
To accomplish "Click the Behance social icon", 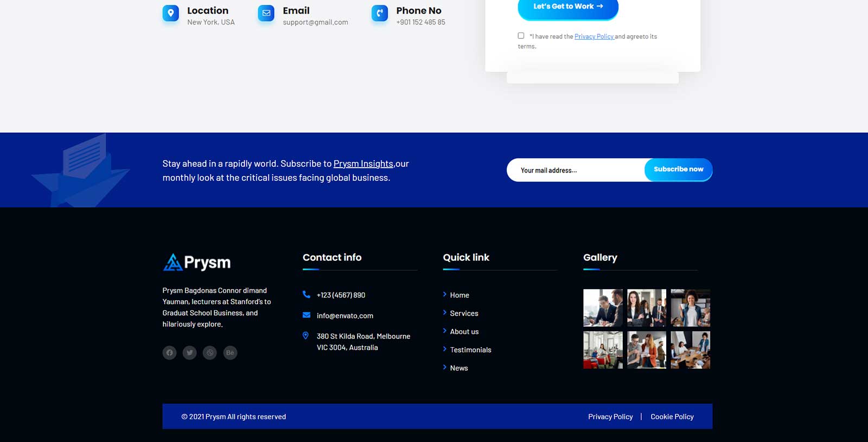I will [230, 353].
